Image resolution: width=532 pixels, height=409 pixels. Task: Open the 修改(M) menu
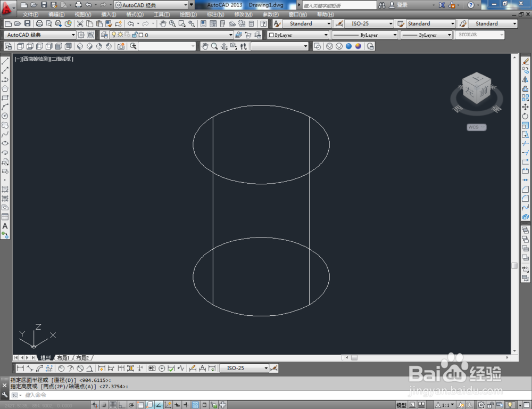[243, 14]
